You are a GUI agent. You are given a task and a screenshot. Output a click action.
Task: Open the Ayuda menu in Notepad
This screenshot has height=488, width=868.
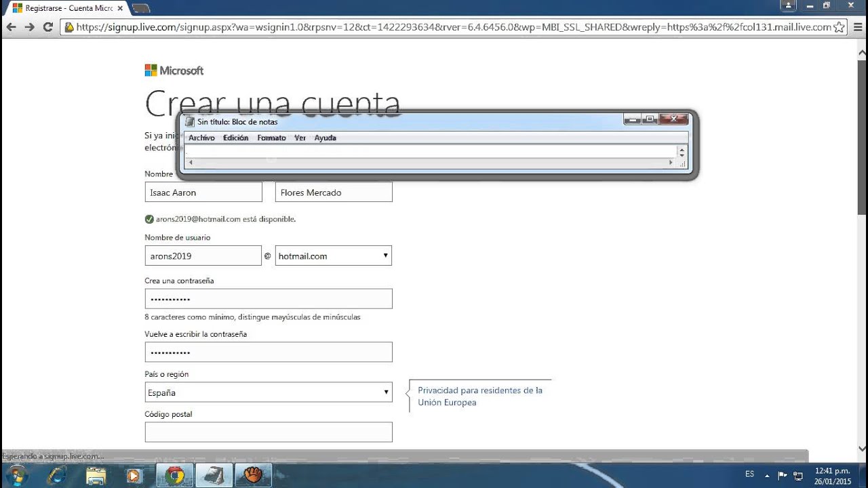[x=325, y=138]
